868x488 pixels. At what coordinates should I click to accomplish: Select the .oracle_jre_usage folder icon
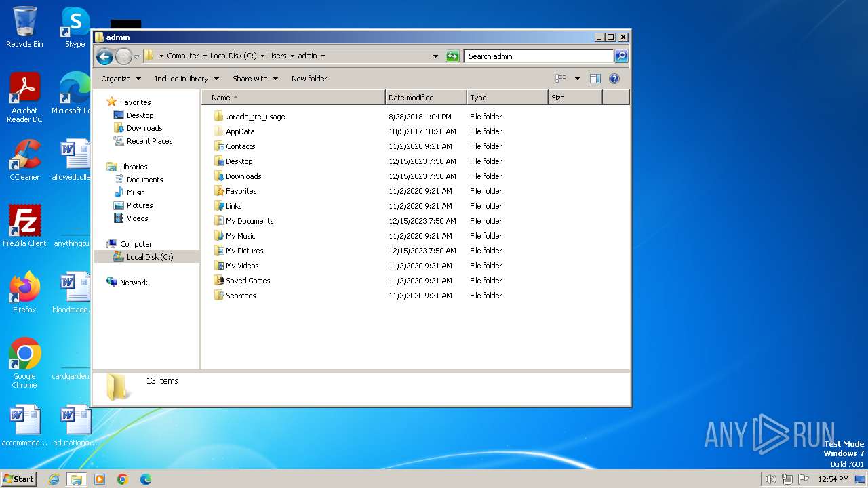pyautogui.click(x=219, y=117)
